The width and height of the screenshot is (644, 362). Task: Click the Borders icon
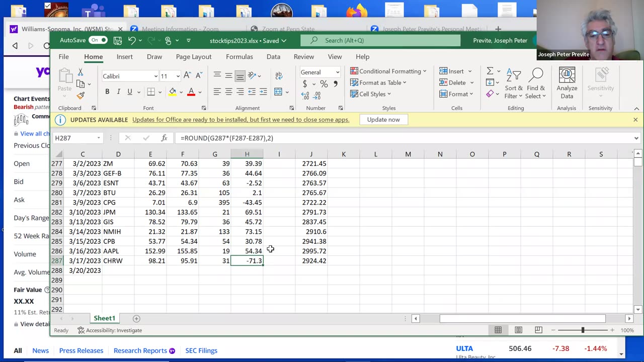pos(151,92)
